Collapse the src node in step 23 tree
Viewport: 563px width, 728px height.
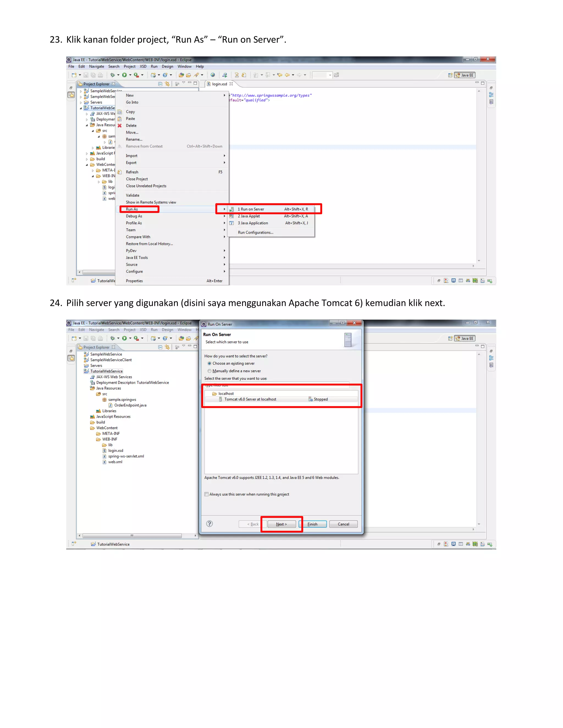(93, 131)
